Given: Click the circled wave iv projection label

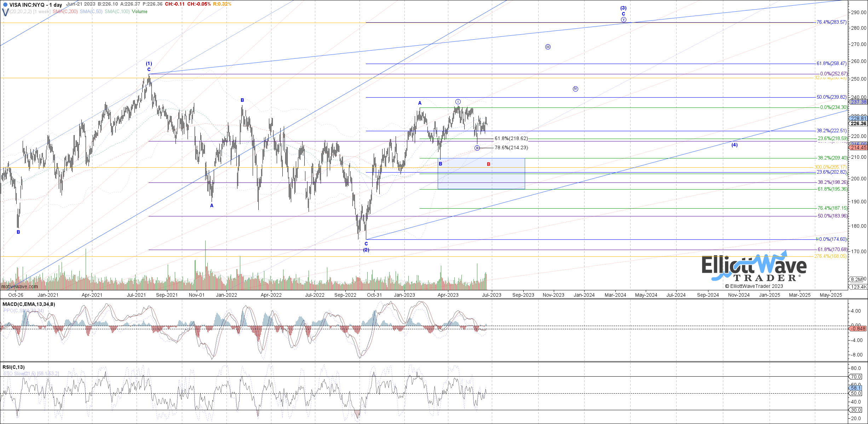Looking at the screenshot, I should 575,89.
